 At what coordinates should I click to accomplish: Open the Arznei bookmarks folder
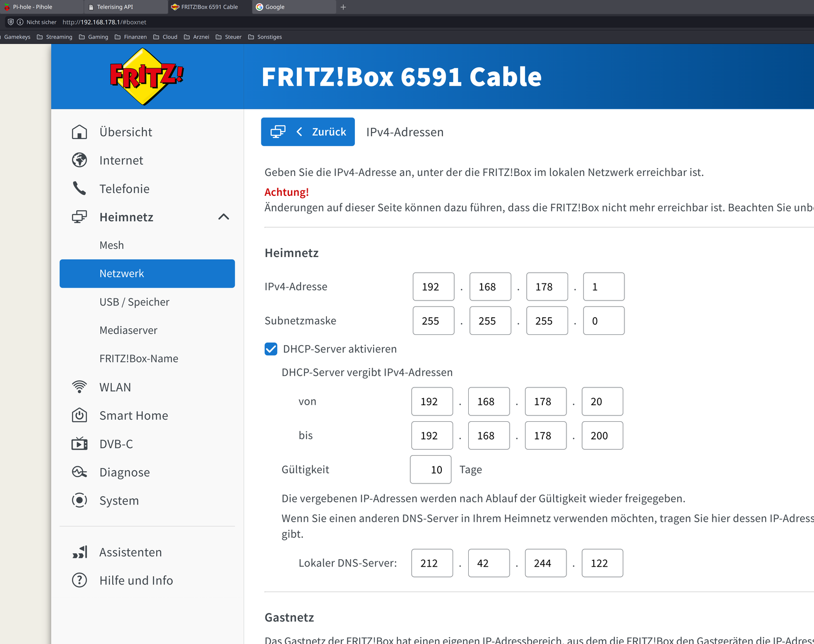(x=197, y=37)
